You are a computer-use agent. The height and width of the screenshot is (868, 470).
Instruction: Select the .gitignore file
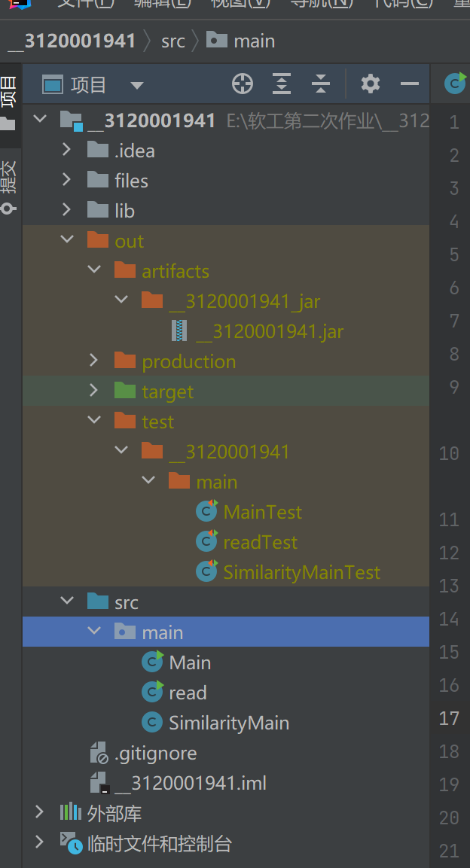[x=155, y=753]
